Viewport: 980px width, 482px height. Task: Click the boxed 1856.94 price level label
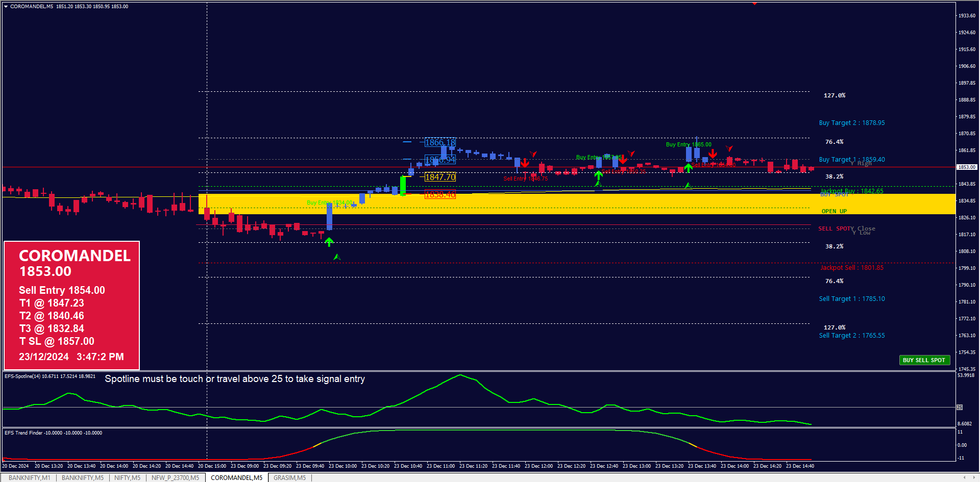(x=440, y=160)
